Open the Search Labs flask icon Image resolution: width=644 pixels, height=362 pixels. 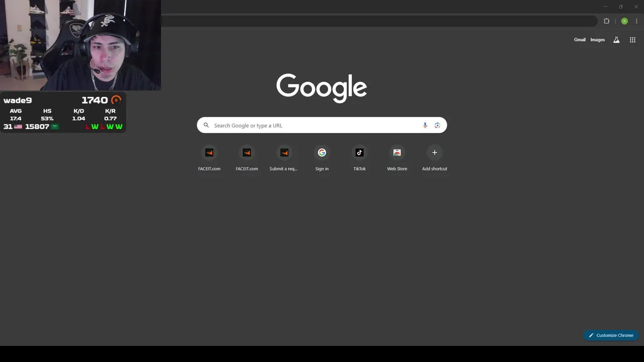click(x=616, y=40)
